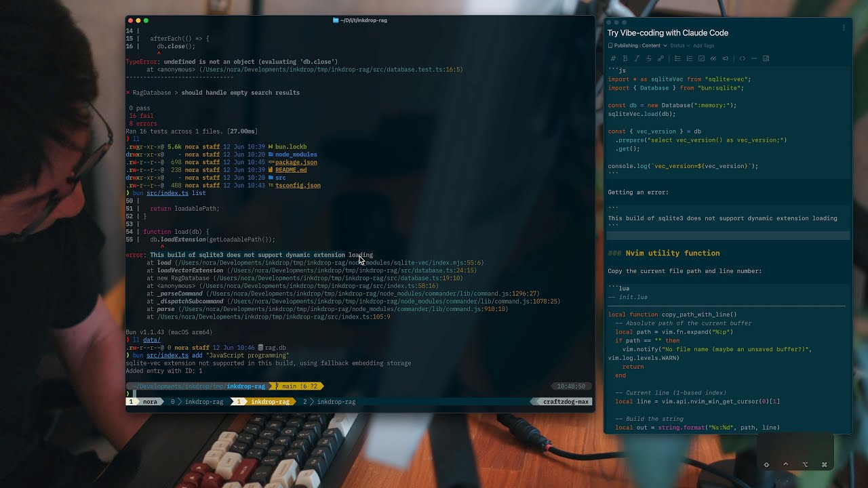This screenshot has height=488, width=868.
Task: Click the megaphone icon in the note toolbar
Action: click(x=726, y=58)
